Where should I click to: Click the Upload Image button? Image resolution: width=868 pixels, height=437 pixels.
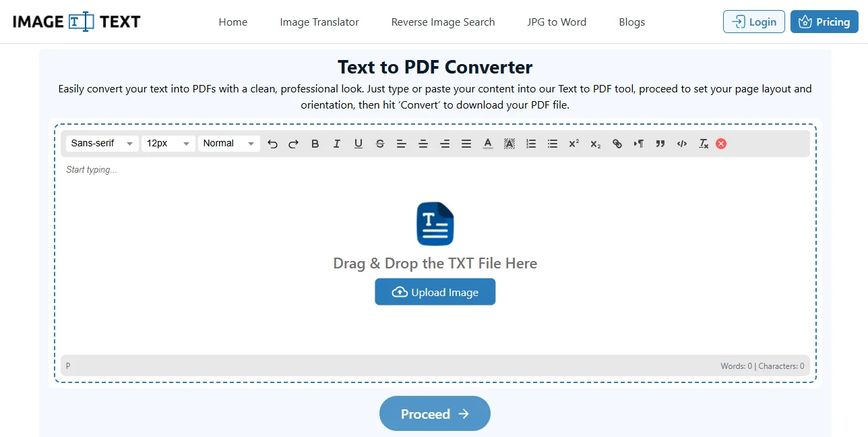coord(435,292)
